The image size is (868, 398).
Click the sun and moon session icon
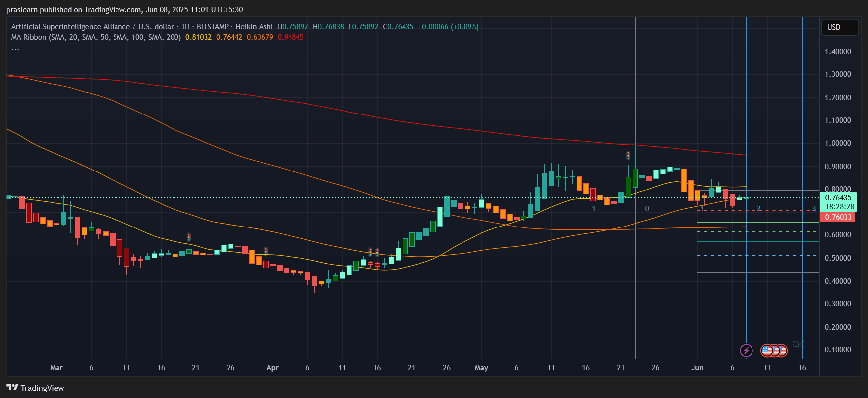point(798,344)
